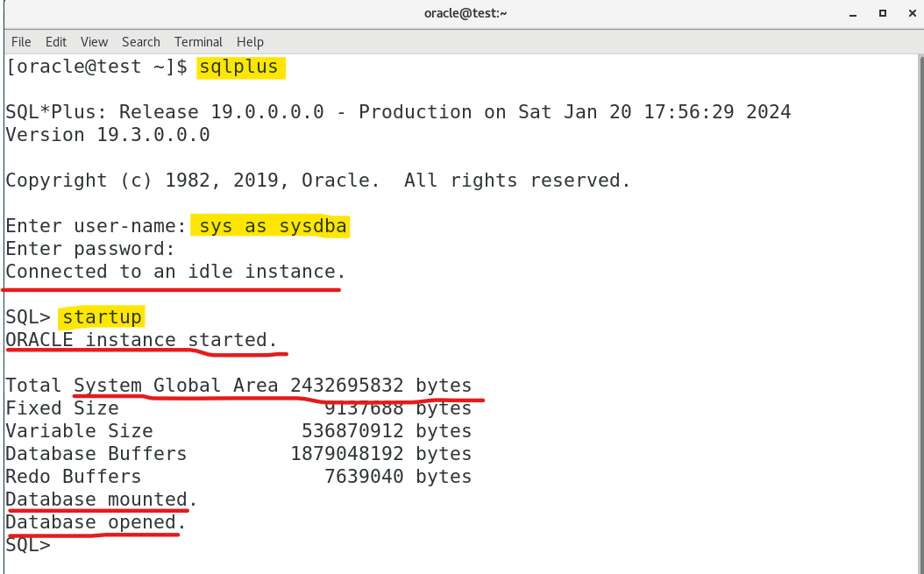Click the highlighted startup command
The image size is (924, 574).
tap(102, 317)
